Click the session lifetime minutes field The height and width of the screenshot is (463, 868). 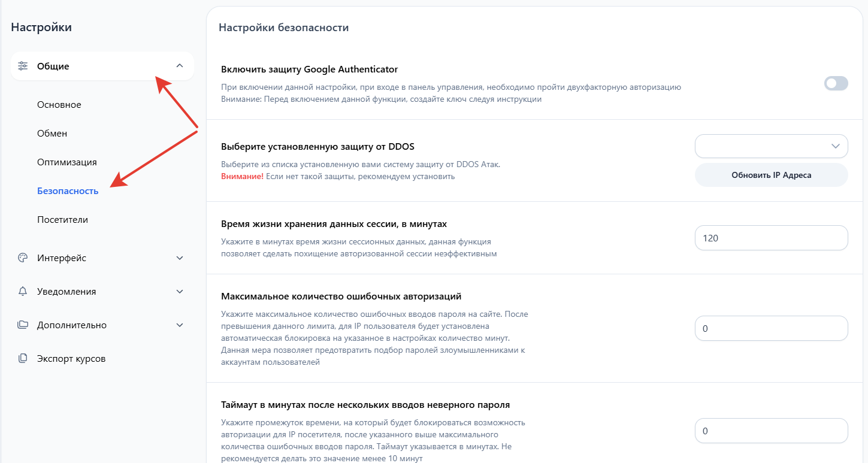771,238
